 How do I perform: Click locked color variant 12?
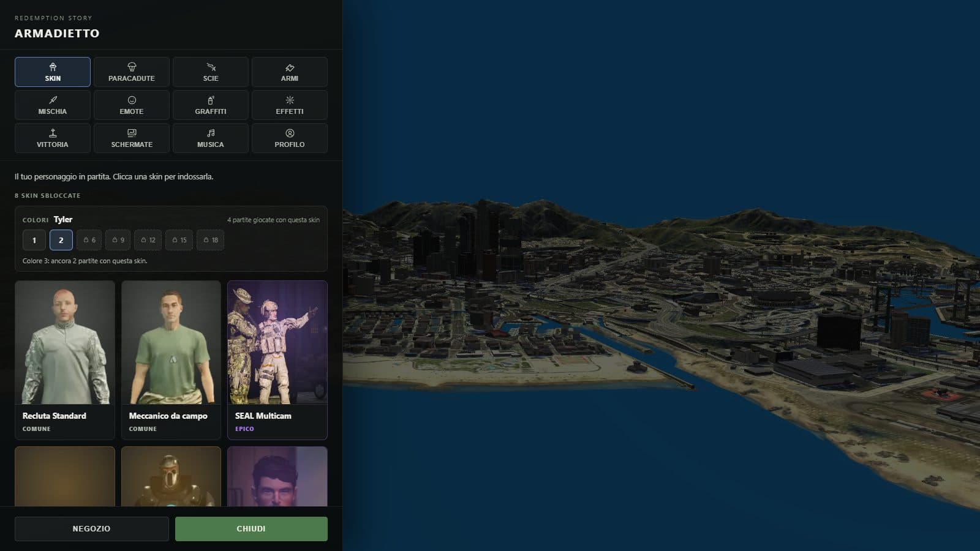tap(148, 240)
